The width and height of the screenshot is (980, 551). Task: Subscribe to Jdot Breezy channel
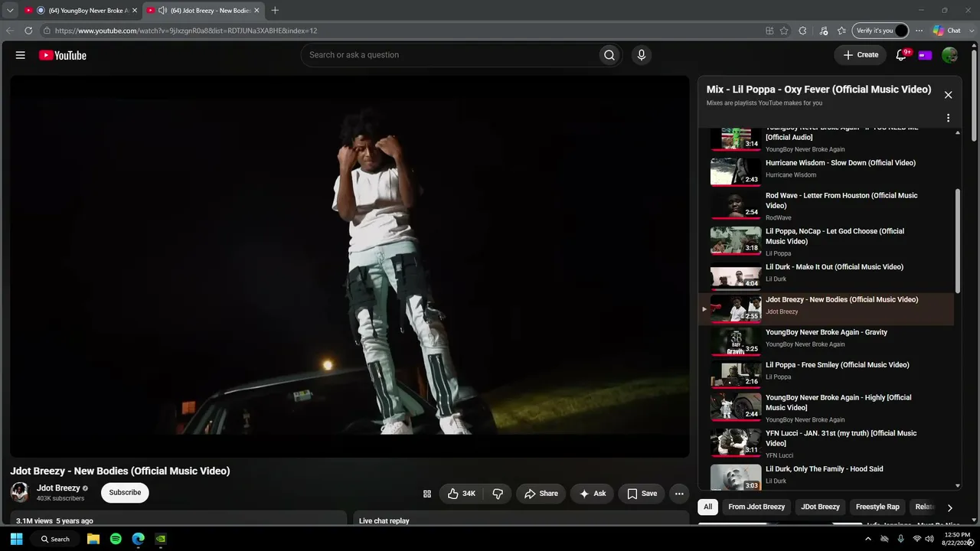(125, 492)
